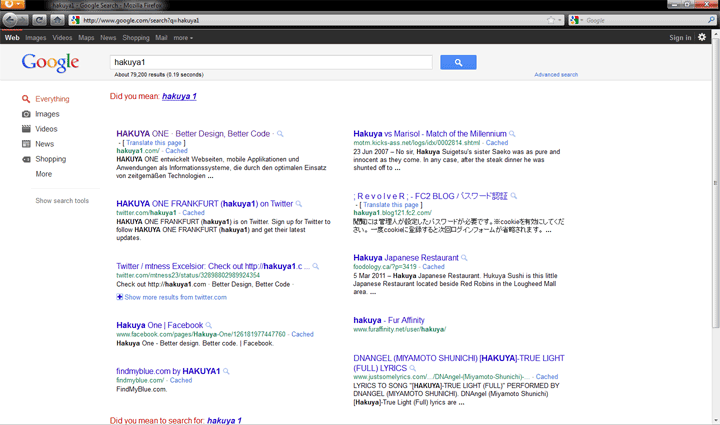Open the Google options gear icon
This screenshot has height=425, width=720.
coord(702,37)
